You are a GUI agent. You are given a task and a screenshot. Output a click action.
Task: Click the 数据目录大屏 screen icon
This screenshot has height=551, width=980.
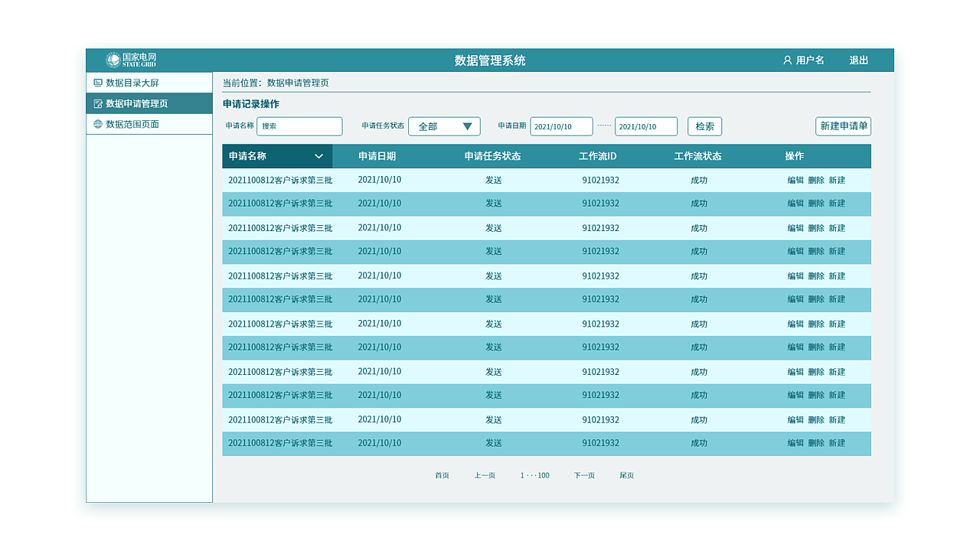pos(97,83)
